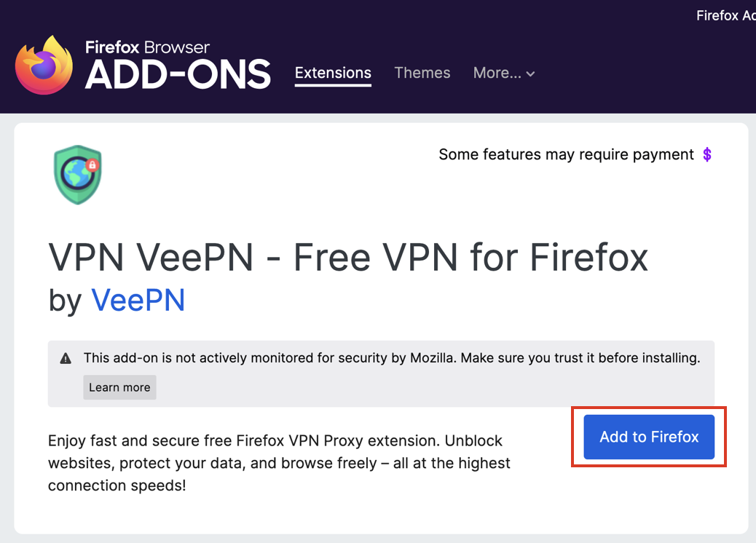Click the Add to Firefox button
Image resolution: width=756 pixels, height=543 pixels.
[x=649, y=437]
